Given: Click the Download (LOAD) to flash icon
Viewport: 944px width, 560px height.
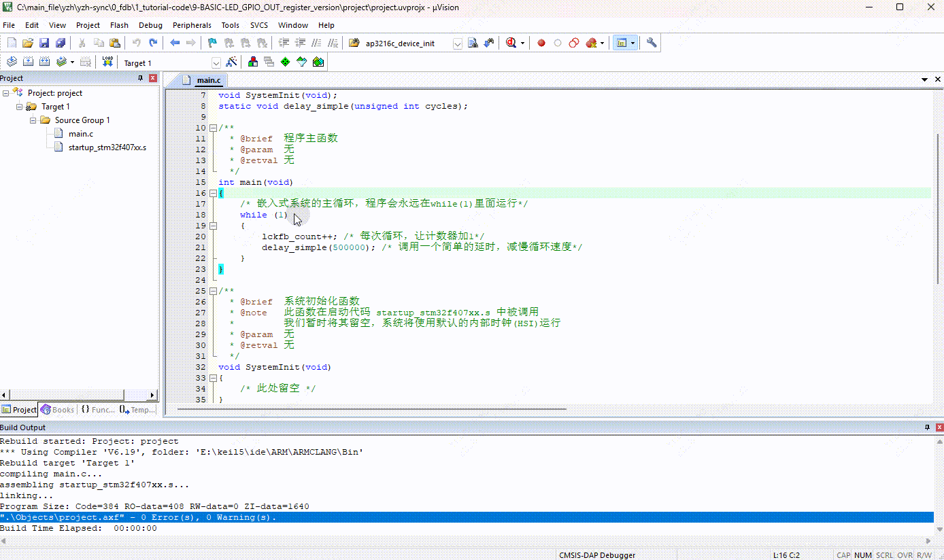Looking at the screenshot, I should point(107,62).
